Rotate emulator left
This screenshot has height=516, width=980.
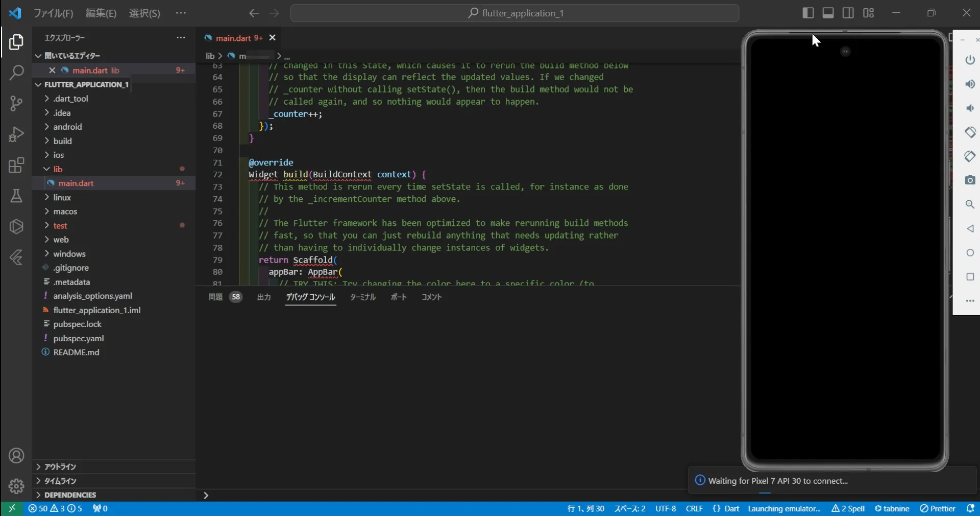point(970,132)
